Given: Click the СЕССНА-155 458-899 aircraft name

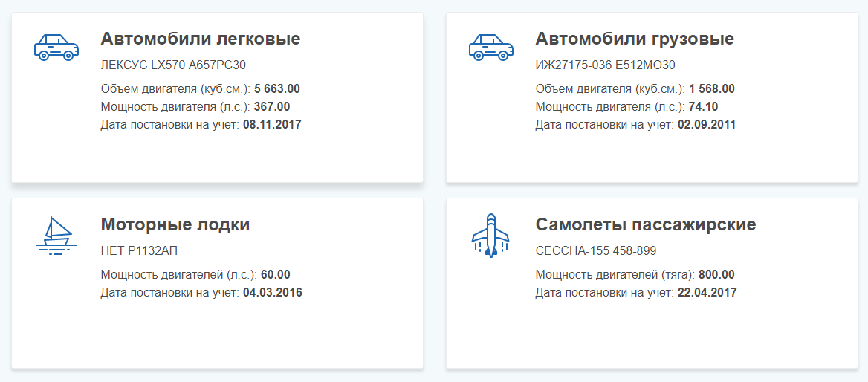Looking at the screenshot, I should (x=596, y=250).
